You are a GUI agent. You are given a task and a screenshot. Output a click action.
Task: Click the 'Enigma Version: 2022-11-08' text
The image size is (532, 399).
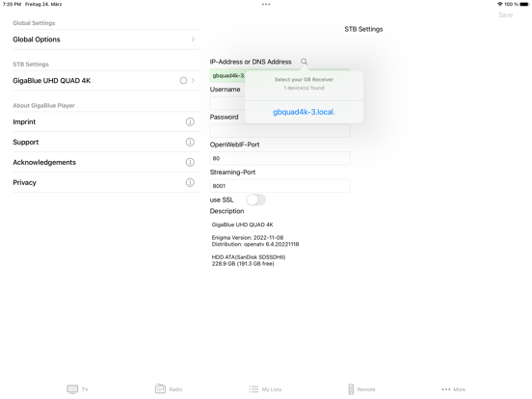[248, 237]
